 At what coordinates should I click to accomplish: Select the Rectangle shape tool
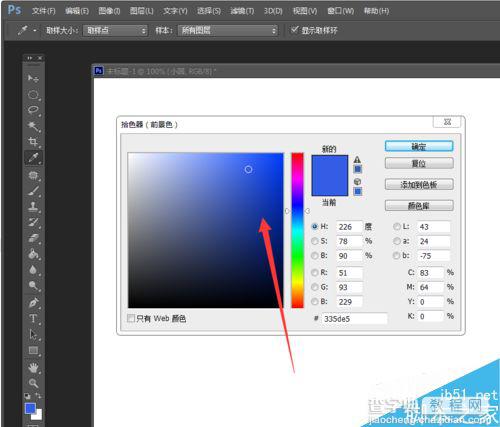(33, 350)
